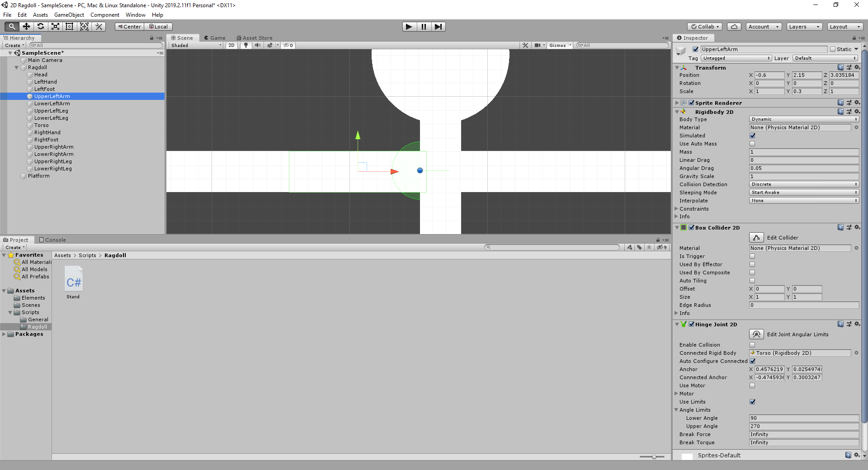Open the Shaded draw mode dropdown
868x470 pixels.
(196, 45)
